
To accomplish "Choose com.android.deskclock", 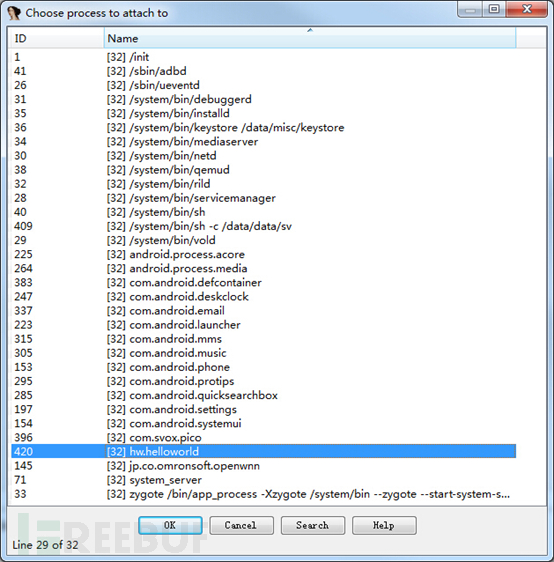I will coord(263,297).
